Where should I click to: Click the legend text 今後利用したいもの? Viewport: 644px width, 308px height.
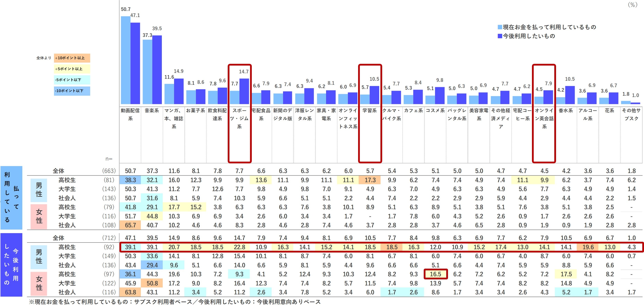[529, 36]
